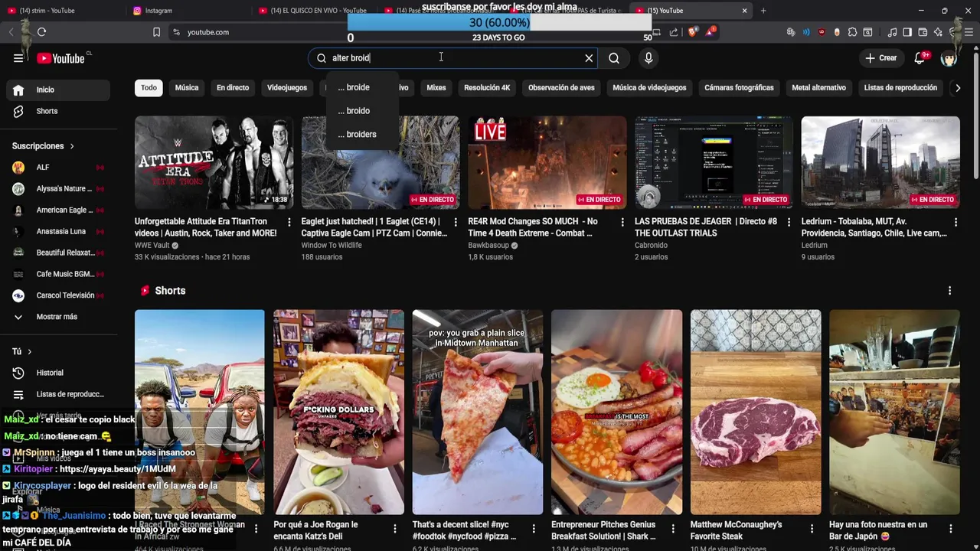This screenshot has height=551, width=980.
Task: Open the WWE Vault channel link
Action: (x=152, y=246)
